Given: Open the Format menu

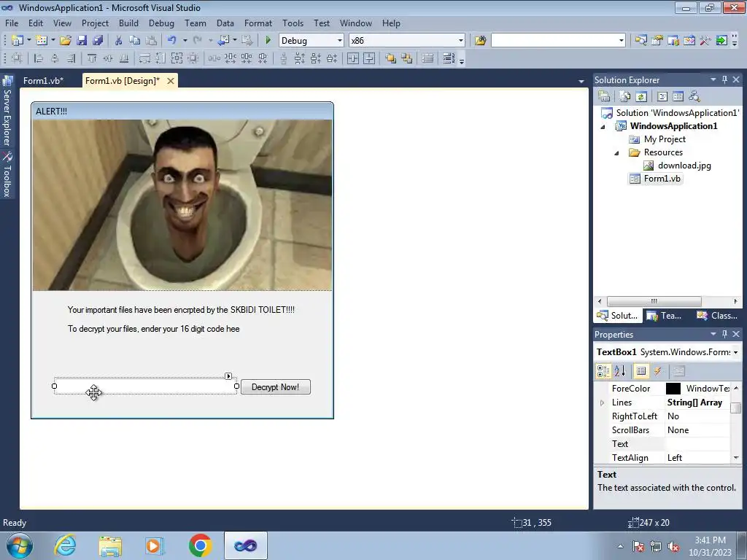Looking at the screenshot, I should point(258,23).
